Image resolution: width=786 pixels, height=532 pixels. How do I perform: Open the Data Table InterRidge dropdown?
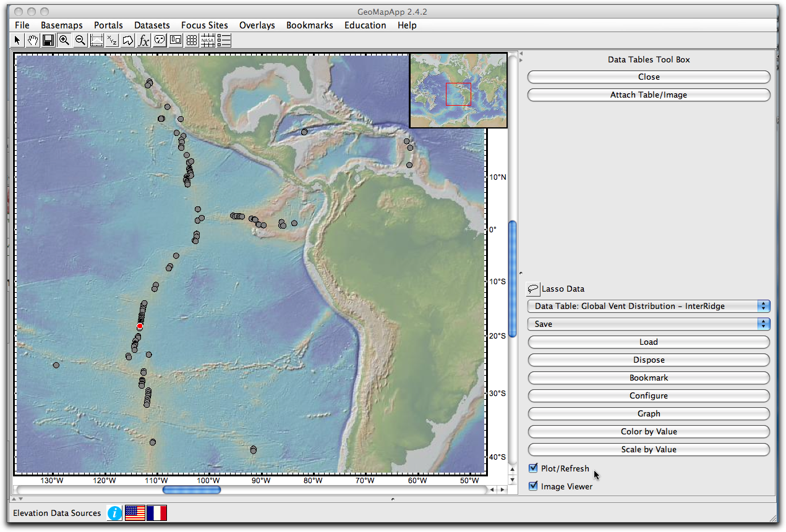[648, 305]
